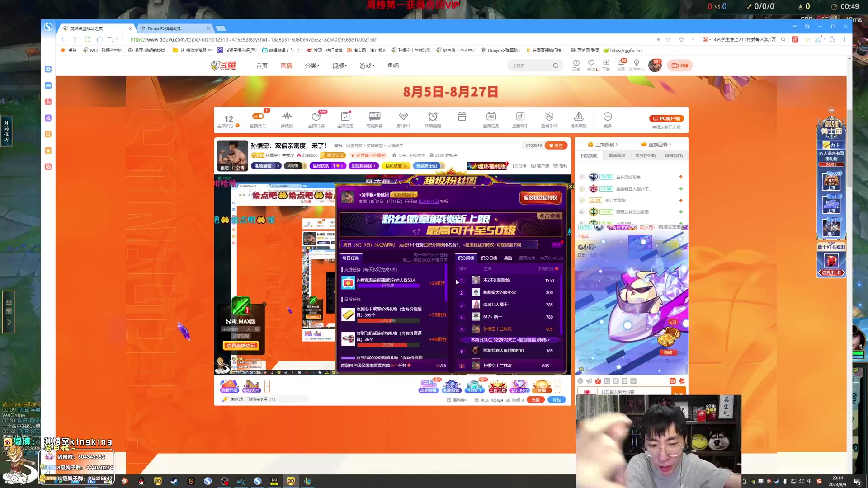
Task: Toggle the 直播开关 live switch
Action: click(258, 117)
